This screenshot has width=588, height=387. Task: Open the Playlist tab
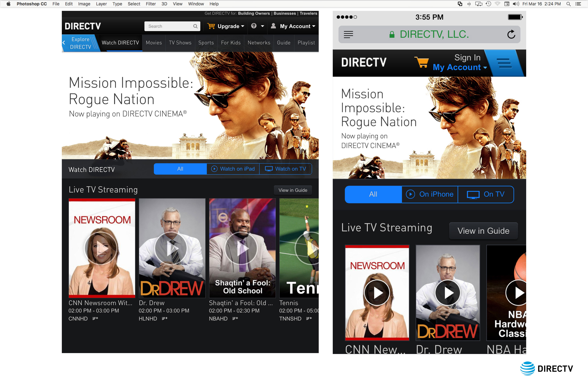306,43
